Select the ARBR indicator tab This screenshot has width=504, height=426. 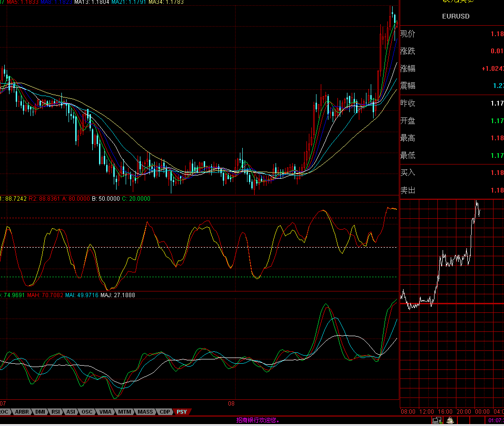[21, 412]
